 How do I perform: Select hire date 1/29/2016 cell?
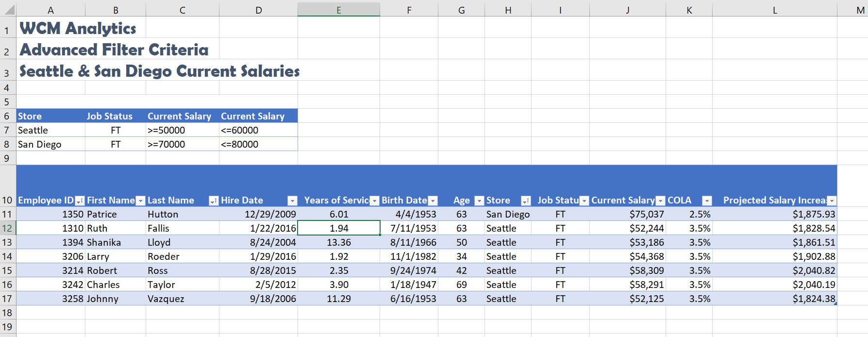pyautogui.click(x=258, y=256)
